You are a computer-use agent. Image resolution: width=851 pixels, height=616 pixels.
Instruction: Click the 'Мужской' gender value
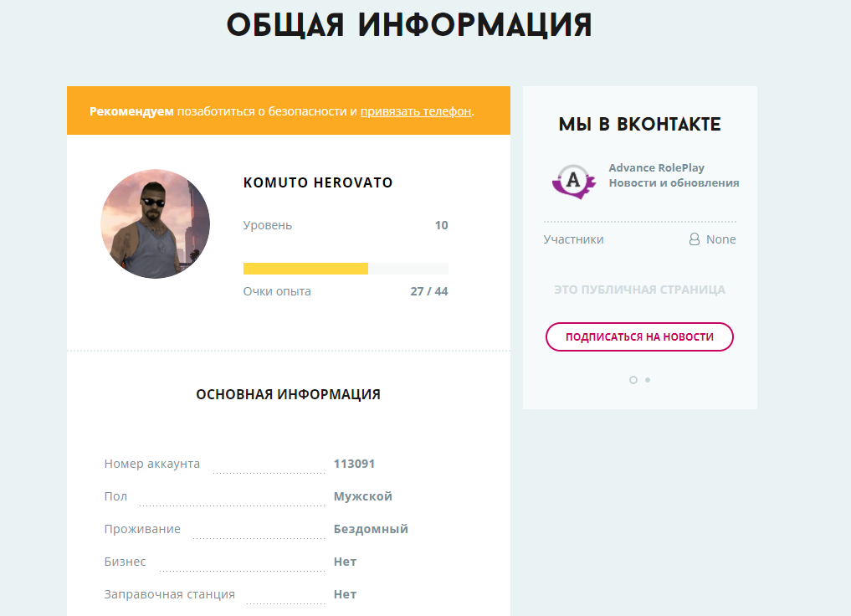(x=362, y=496)
